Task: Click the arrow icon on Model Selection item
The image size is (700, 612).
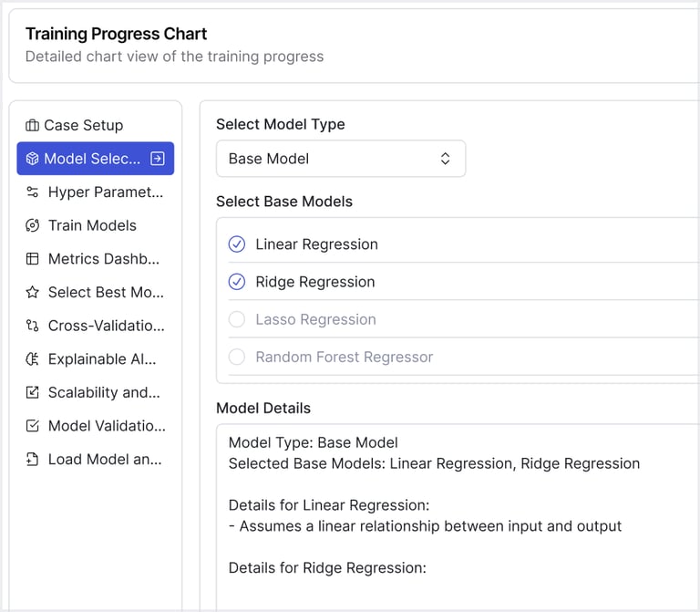Action: click(157, 159)
